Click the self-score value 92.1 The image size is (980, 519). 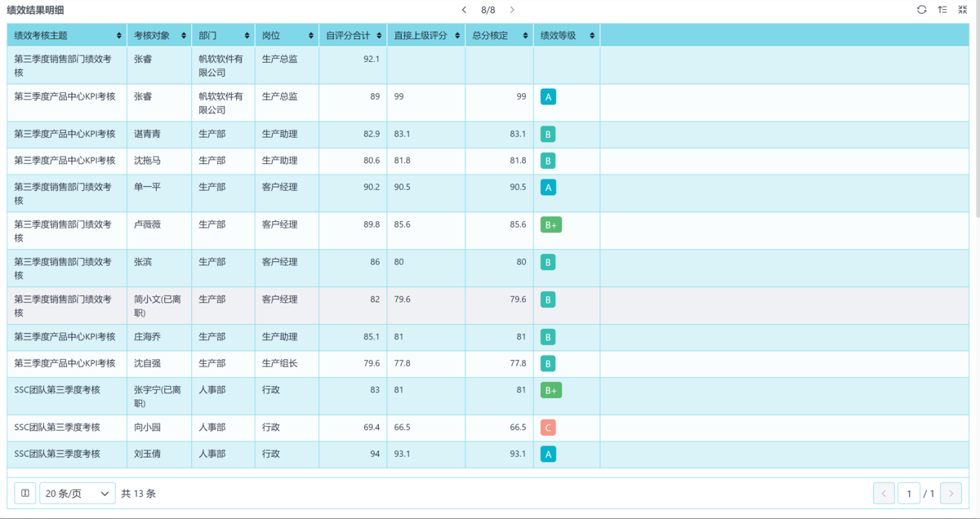point(372,60)
